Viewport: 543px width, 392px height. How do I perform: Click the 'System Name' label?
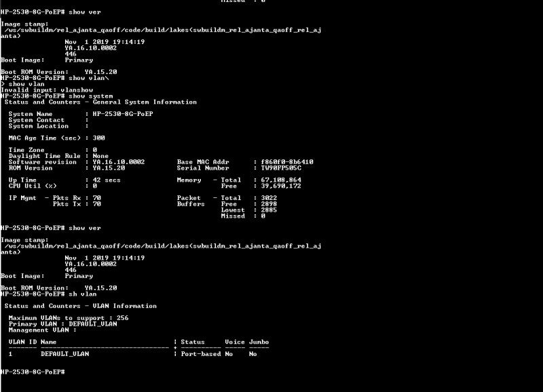tap(31, 114)
